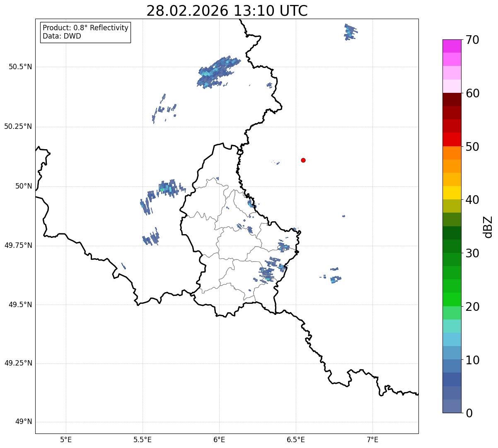The width and height of the screenshot is (498, 448).
Task: Click the small radar echo near 50.6°N 6.85°E
Action: pyautogui.click(x=350, y=32)
